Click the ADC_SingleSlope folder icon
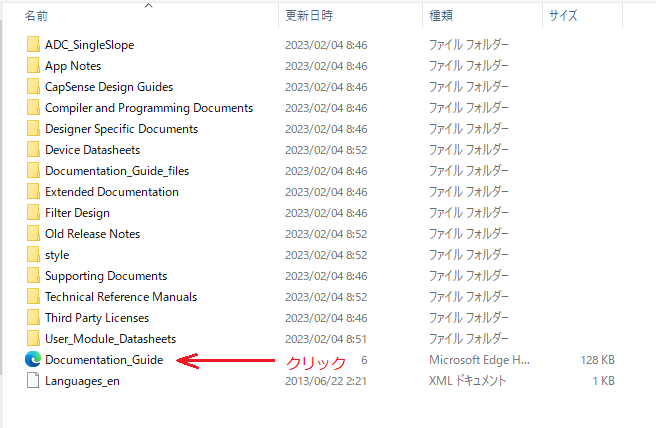Viewport: 656px width, 428px height. [33, 44]
